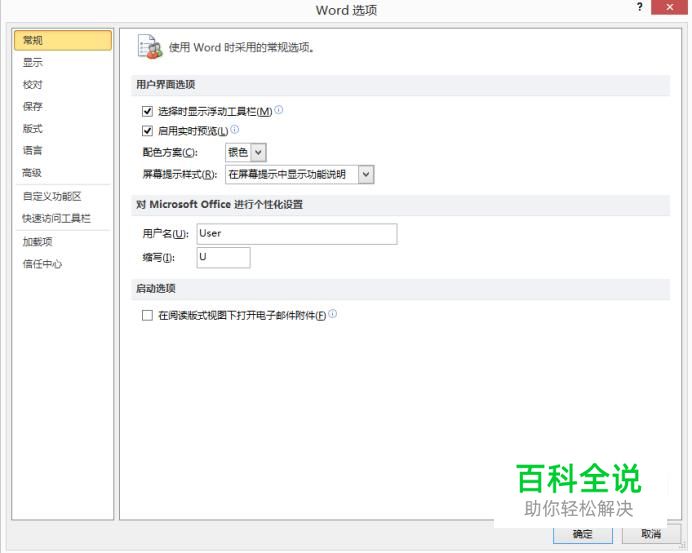Click the 缩写 initials input field
Image resolution: width=692 pixels, height=553 pixels.
(223, 257)
